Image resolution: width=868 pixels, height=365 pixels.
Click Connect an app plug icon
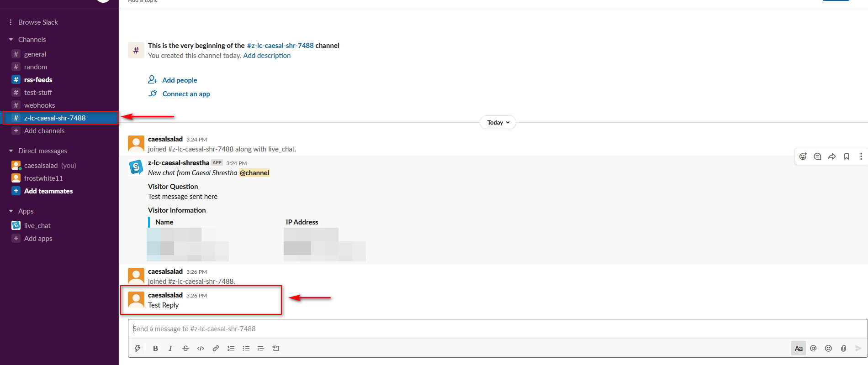(153, 94)
